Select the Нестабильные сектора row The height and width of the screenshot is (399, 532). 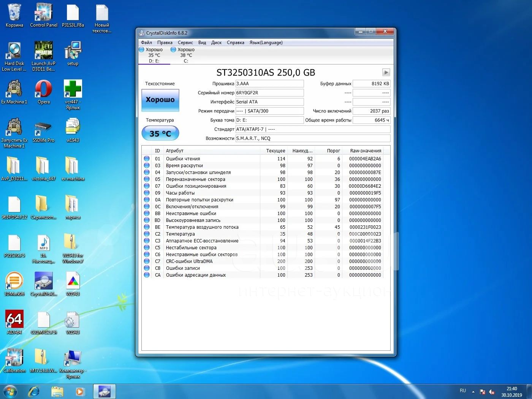262,248
